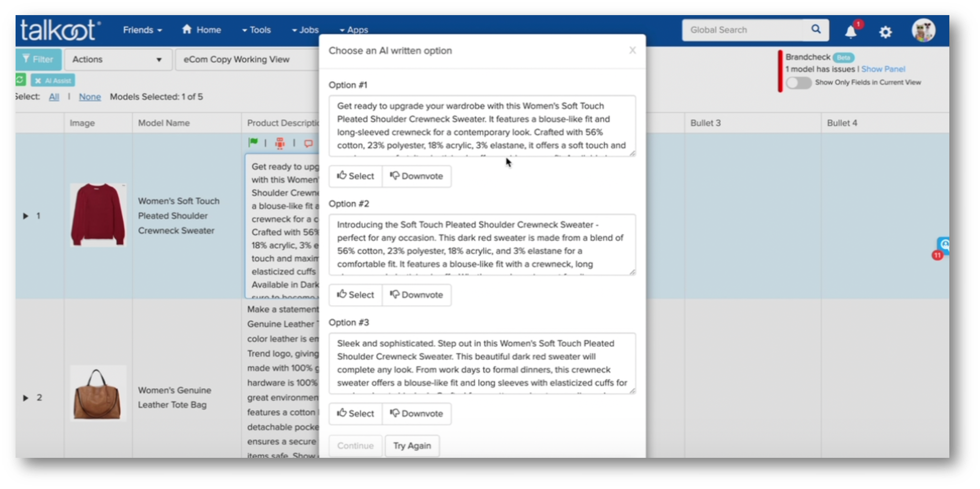
Task: Click the Brandcheck Beta badge
Action: click(843, 57)
